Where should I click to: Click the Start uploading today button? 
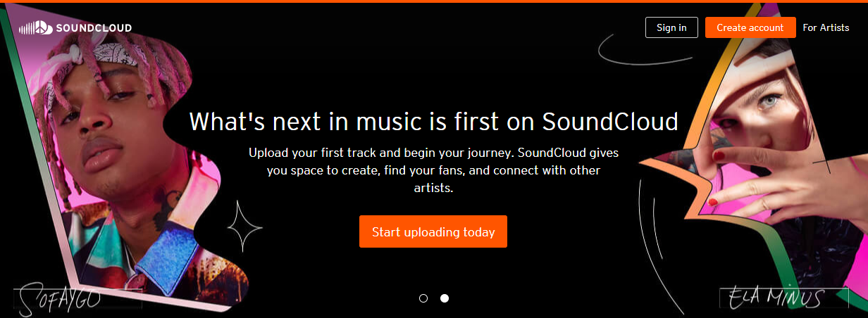click(433, 231)
